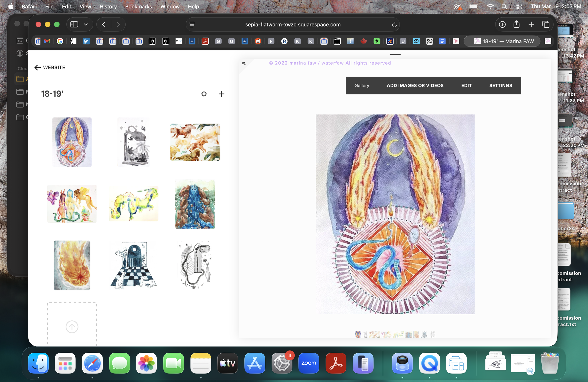Viewport: 588px width, 382px height.
Task: Click the Share icon in Safari's toolbar
Action: click(x=516, y=24)
